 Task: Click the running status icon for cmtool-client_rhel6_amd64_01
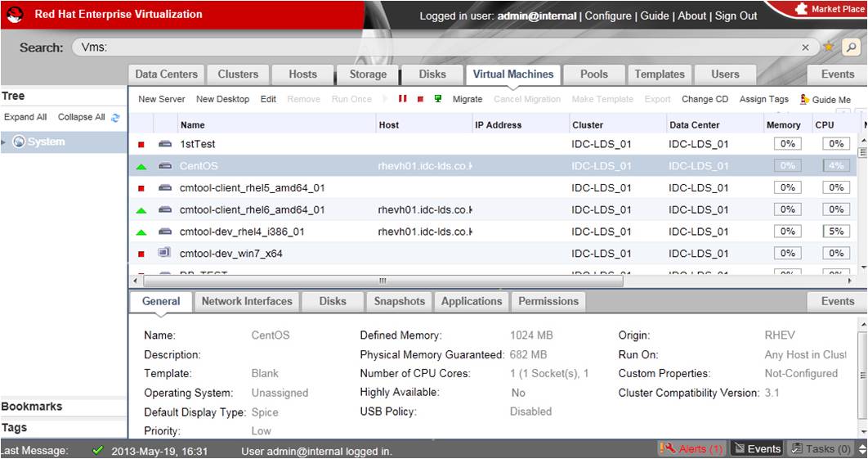click(x=141, y=210)
